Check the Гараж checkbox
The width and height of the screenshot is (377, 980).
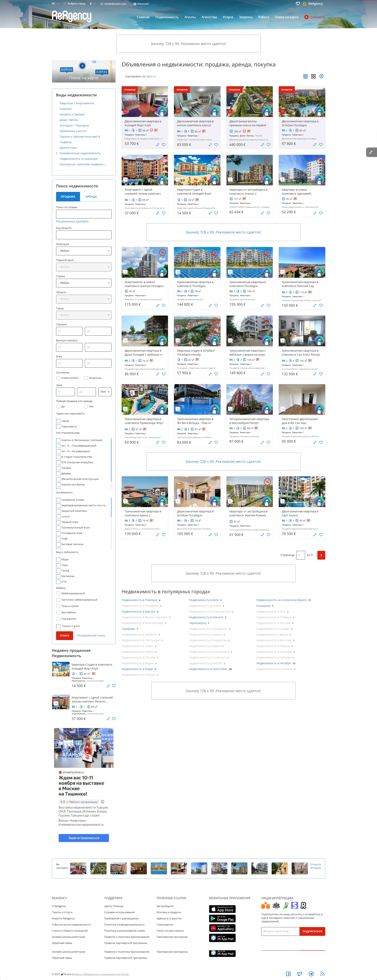58,421
